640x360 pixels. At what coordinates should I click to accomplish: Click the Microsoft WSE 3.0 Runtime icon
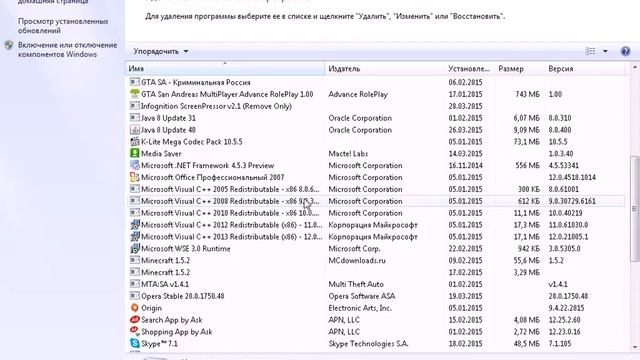[x=135, y=248]
